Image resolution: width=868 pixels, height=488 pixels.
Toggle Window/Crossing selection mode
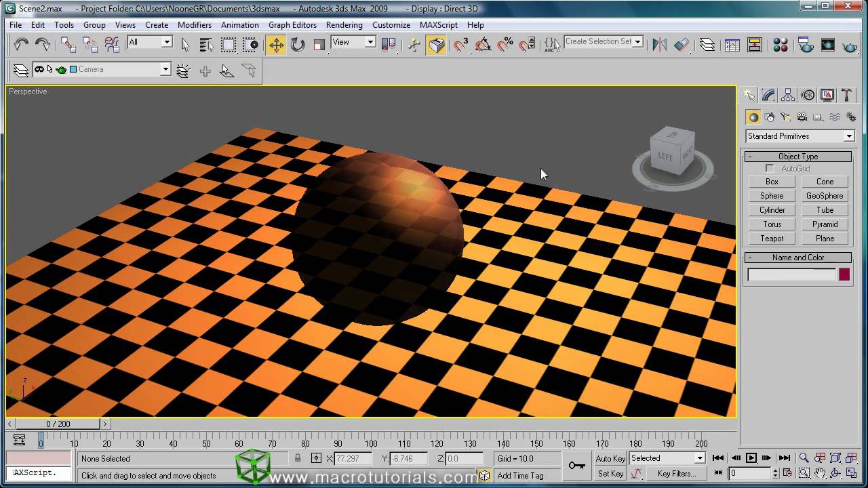(250, 45)
